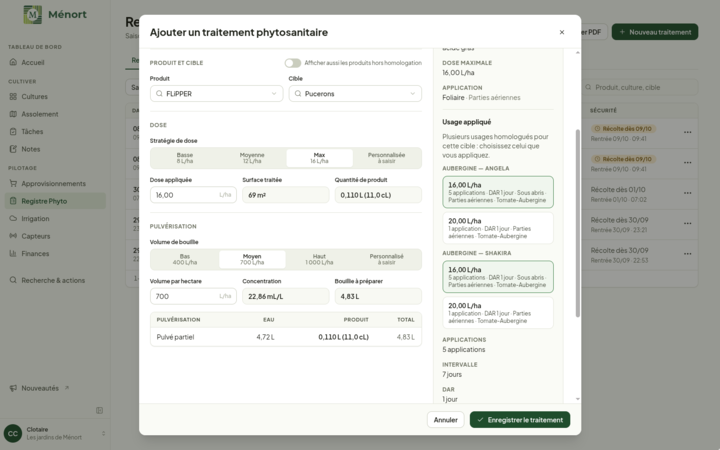
Task: Open Accueil home icon in sidebar
Action: pyautogui.click(x=13, y=62)
